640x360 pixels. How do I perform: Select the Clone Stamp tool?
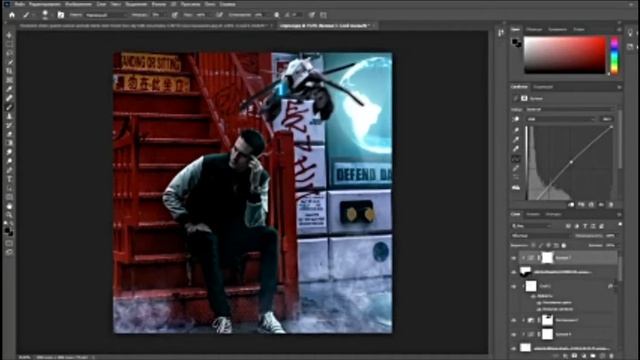(x=9, y=116)
